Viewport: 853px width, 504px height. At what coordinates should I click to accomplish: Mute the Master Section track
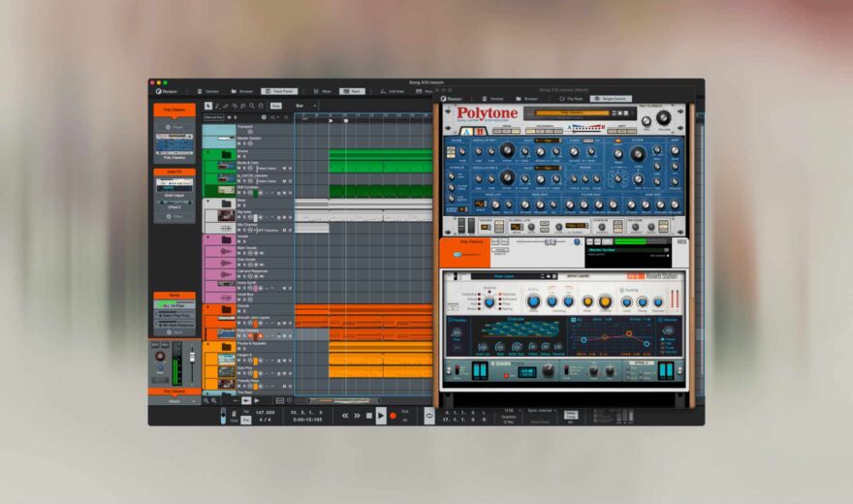[238, 143]
